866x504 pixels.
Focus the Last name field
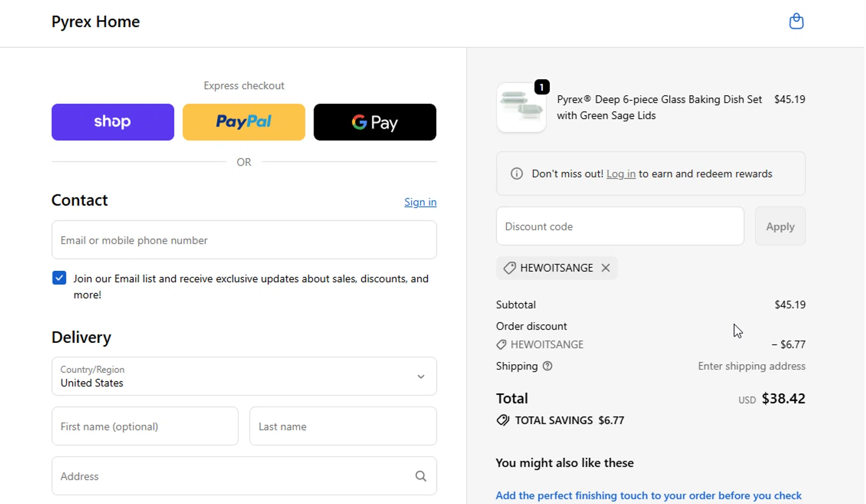pos(343,427)
